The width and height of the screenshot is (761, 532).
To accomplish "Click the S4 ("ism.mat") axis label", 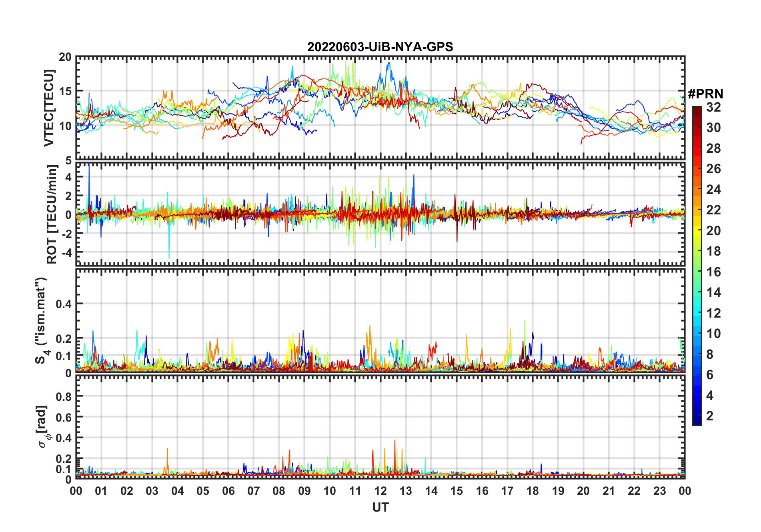I will point(41,321).
